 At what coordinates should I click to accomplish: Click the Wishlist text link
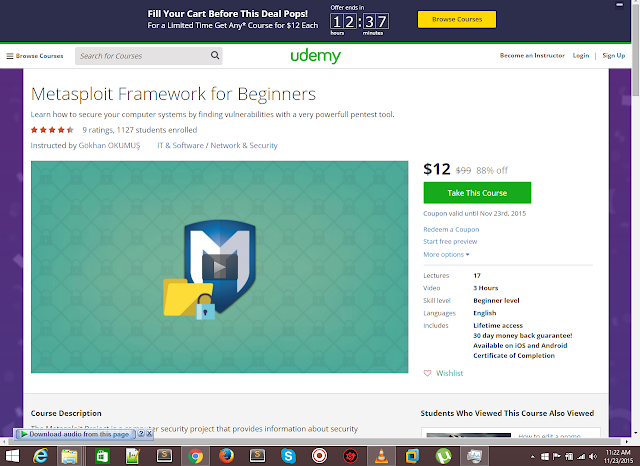pyautogui.click(x=449, y=373)
